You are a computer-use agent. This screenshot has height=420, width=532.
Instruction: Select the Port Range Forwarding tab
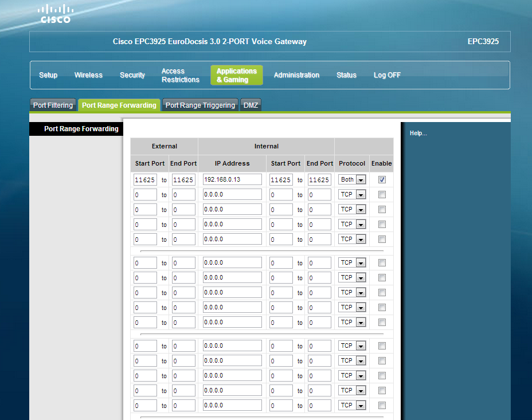119,105
